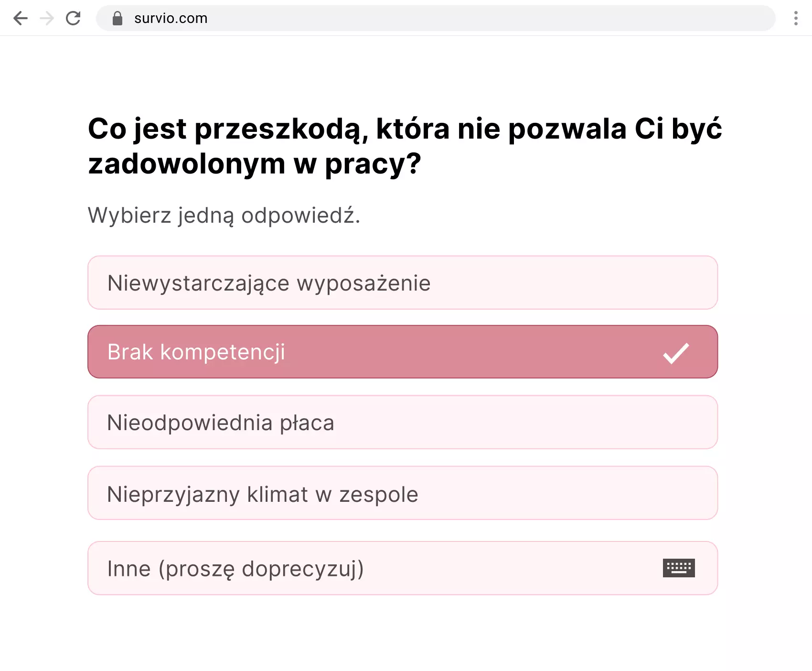812x671 pixels.
Task: Click the browser back arrow icon
Action: point(21,18)
